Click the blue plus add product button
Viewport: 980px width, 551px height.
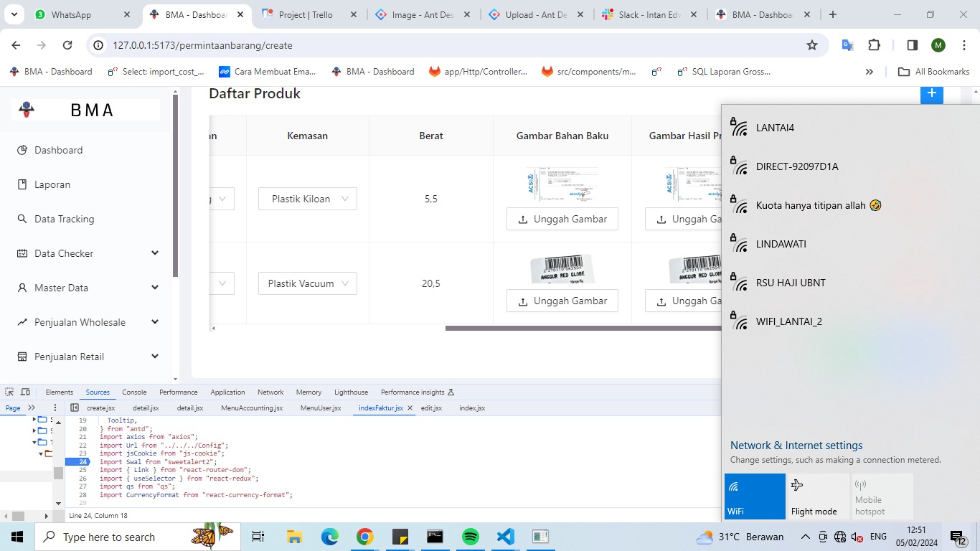pyautogui.click(x=931, y=94)
